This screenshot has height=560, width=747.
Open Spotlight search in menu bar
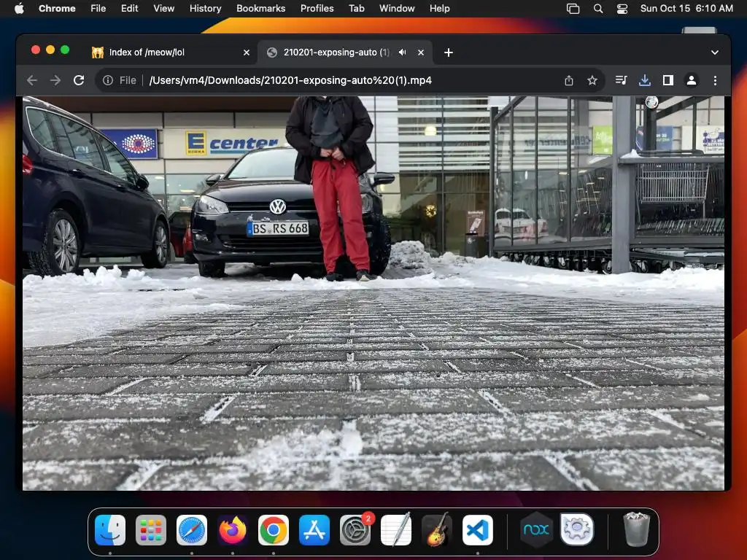coord(598,9)
